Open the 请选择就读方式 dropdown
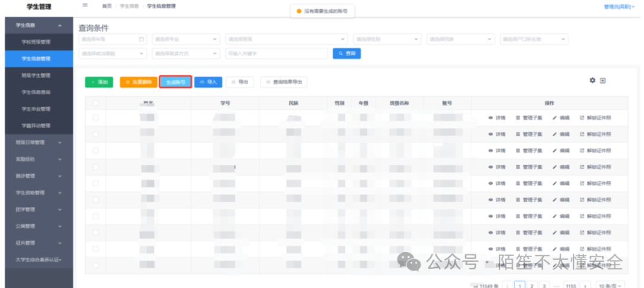Image resolution: width=644 pixels, height=288 pixels. [186, 54]
